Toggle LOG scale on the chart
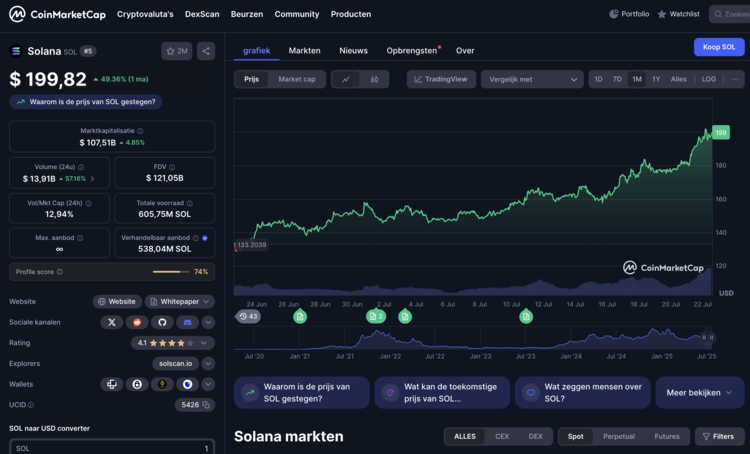 pos(708,79)
